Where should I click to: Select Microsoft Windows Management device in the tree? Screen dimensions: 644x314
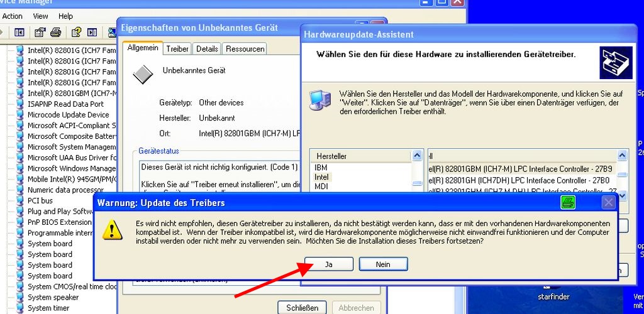point(72,168)
